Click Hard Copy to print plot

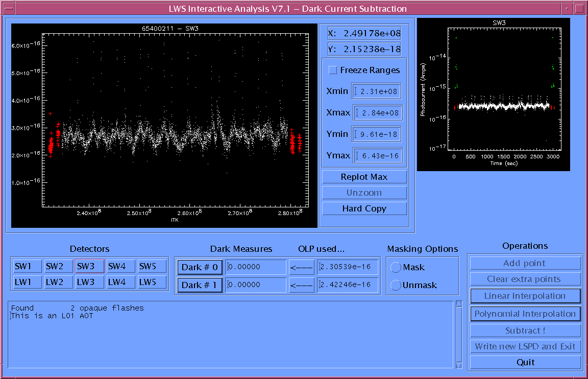tap(364, 208)
